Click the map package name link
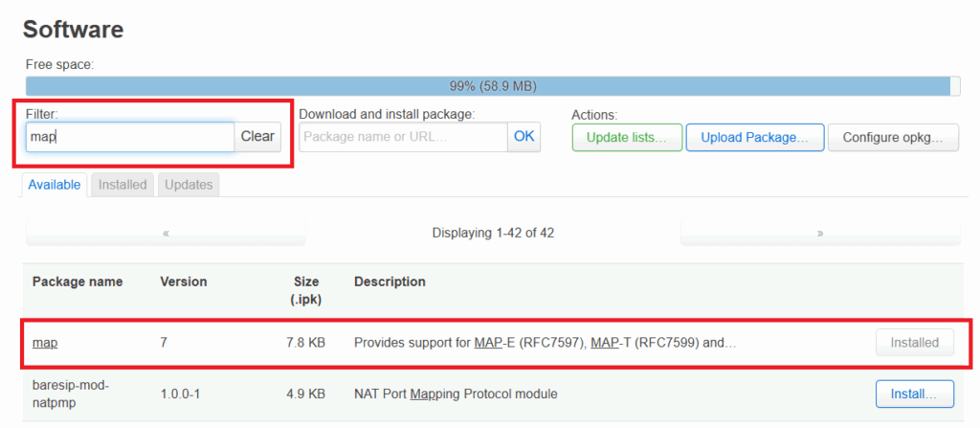 (44, 342)
